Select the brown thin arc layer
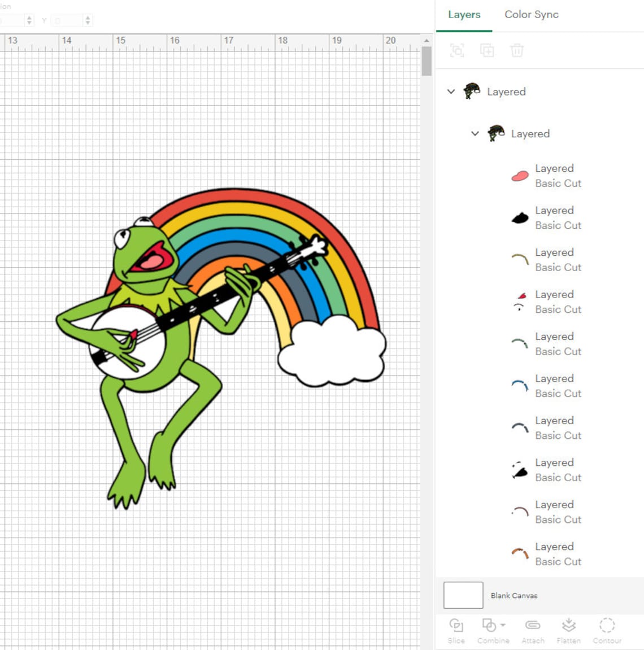The width and height of the screenshot is (644, 650). point(520,512)
